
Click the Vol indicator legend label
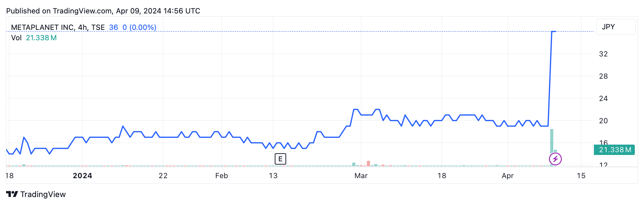coord(16,38)
